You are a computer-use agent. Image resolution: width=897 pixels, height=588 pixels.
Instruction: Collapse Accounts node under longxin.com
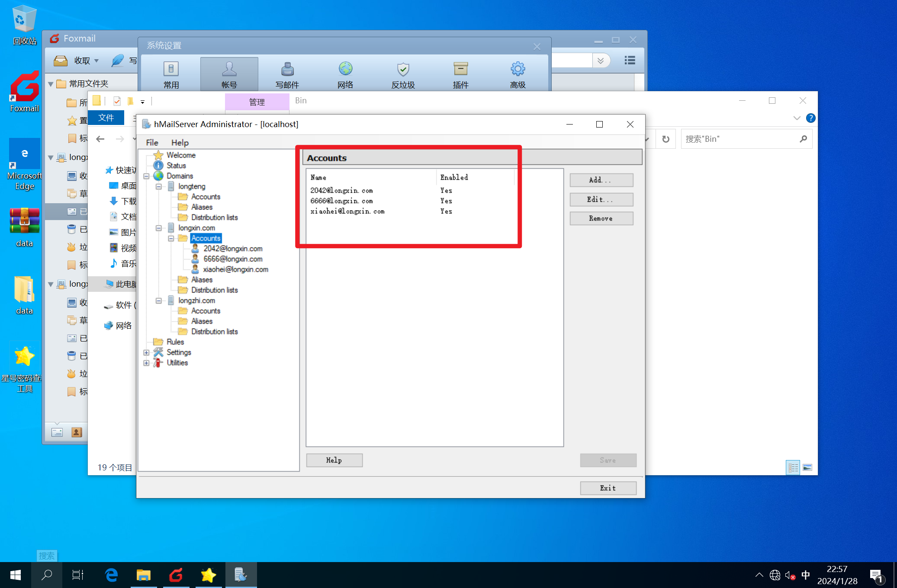coord(171,238)
